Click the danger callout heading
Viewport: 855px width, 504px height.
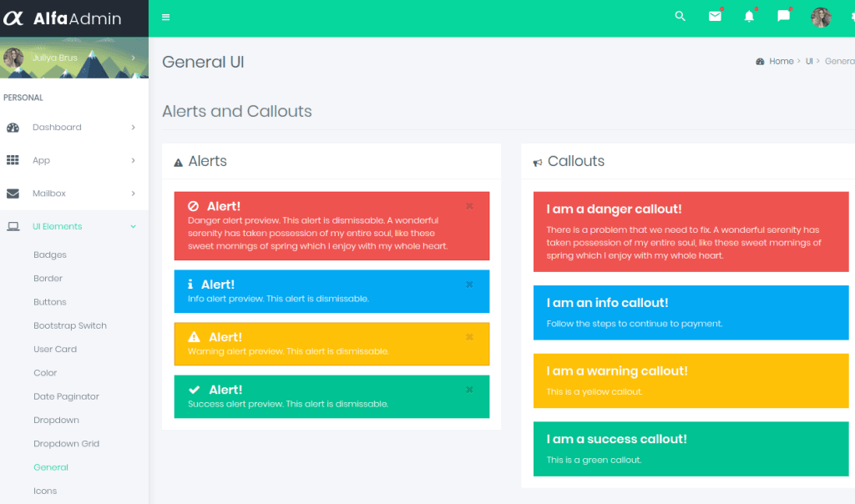614,209
